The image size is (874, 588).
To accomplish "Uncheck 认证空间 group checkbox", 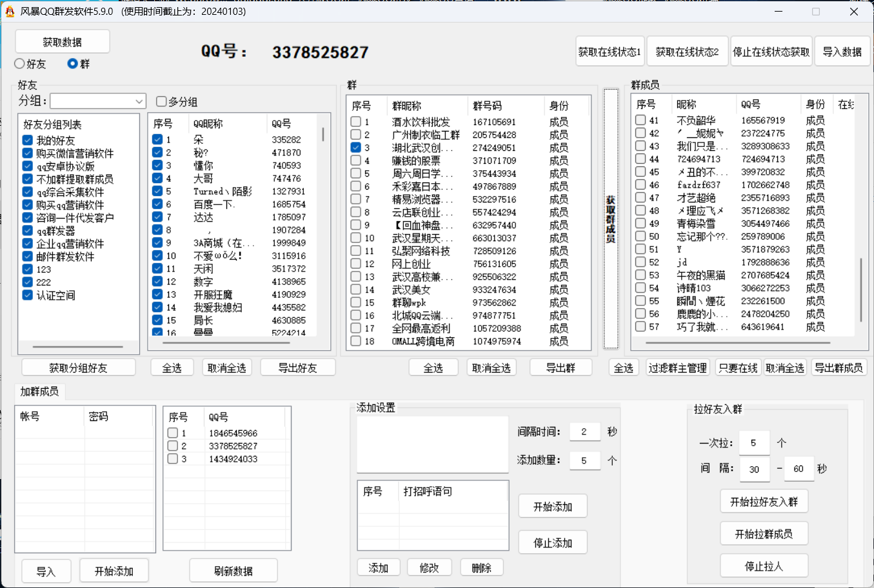I will (27, 295).
